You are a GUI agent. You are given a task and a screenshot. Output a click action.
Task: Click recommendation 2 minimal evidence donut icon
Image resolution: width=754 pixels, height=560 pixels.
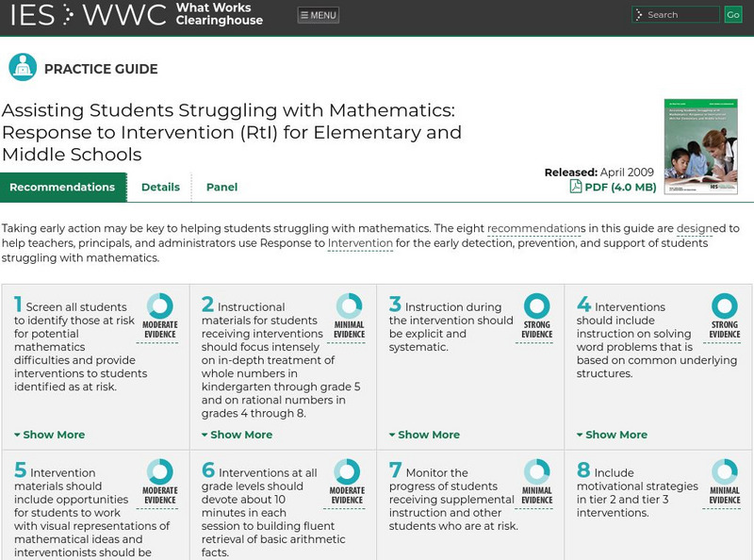[349, 305]
